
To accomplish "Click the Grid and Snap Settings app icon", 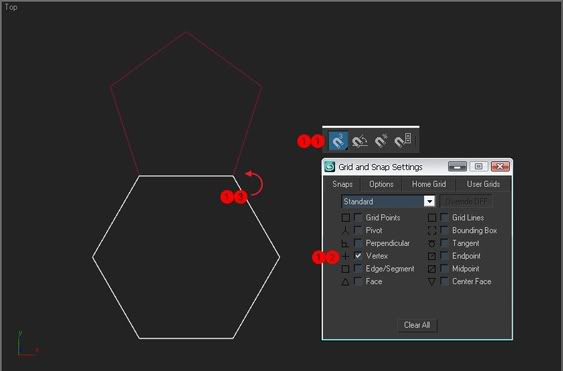I will (x=329, y=167).
